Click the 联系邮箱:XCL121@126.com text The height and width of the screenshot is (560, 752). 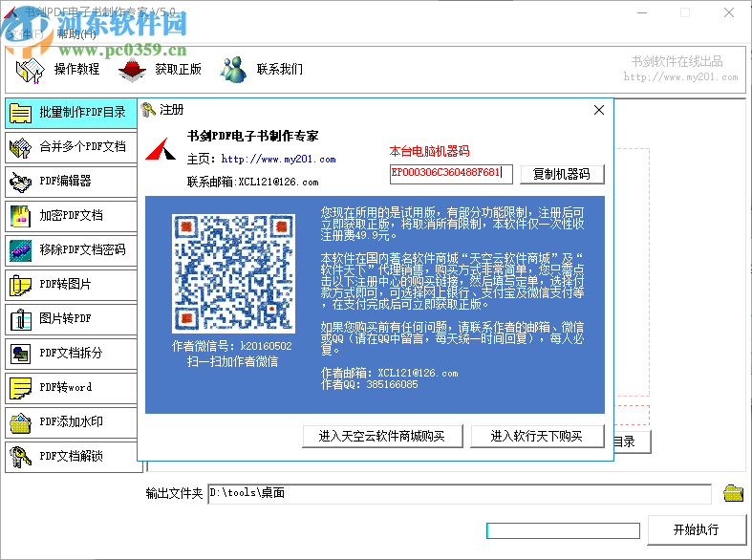(x=253, y=183)
